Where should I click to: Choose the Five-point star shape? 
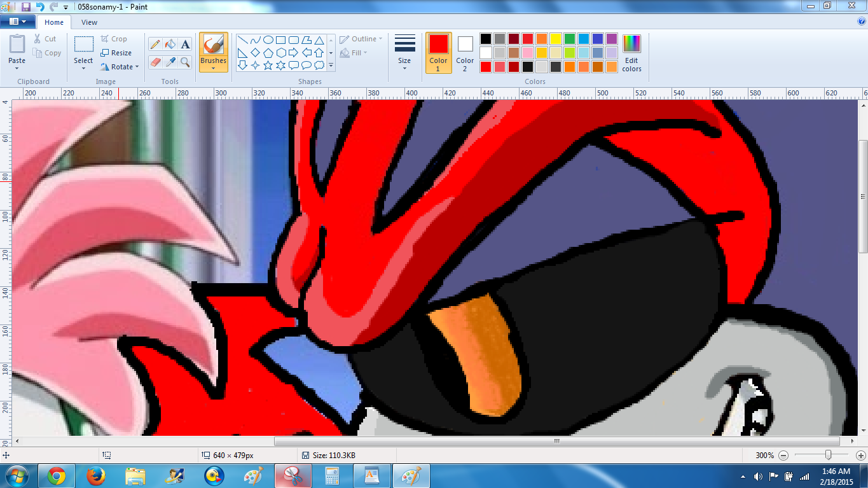pos(268,65)
